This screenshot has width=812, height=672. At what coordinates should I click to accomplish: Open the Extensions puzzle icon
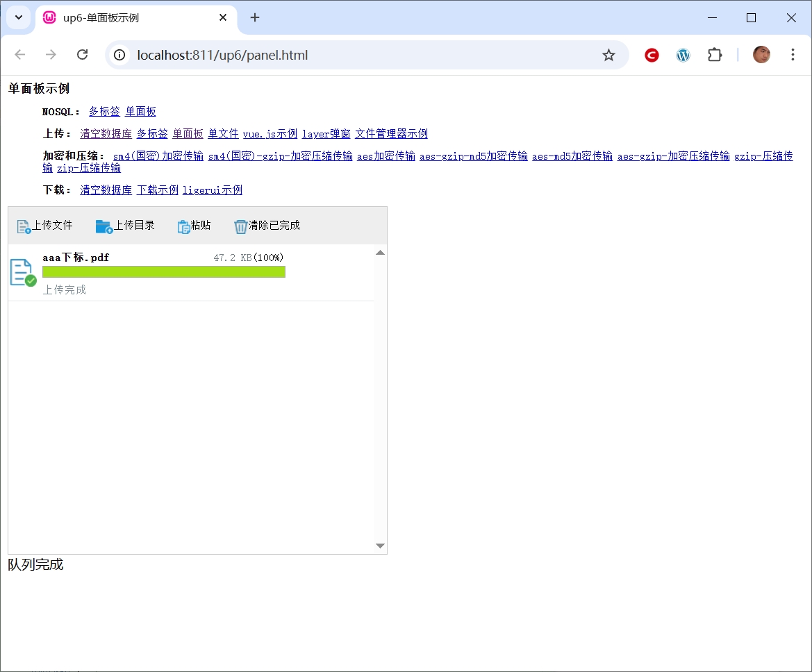click(715, 55)
